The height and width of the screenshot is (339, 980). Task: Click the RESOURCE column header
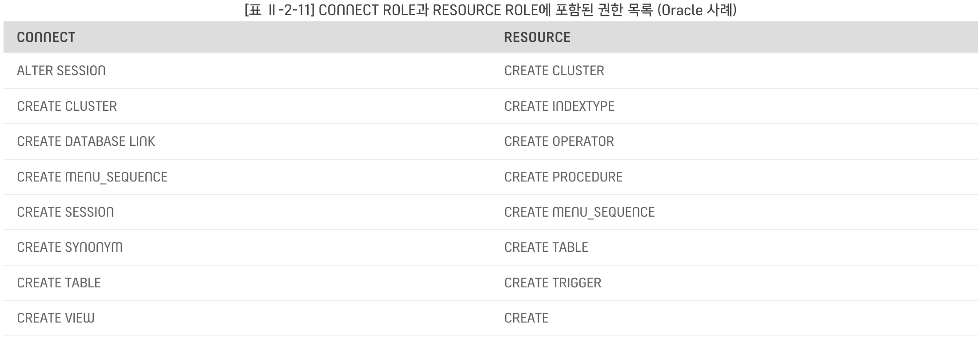tap(537, 37)
